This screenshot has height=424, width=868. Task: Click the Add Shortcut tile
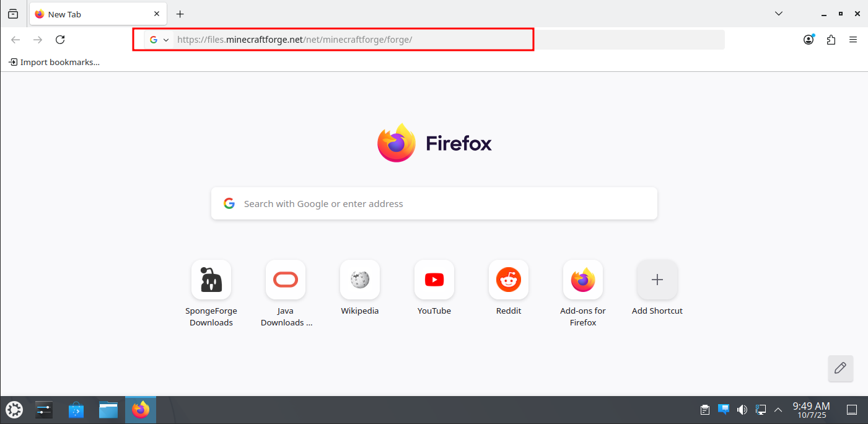(x=657, y=280)
